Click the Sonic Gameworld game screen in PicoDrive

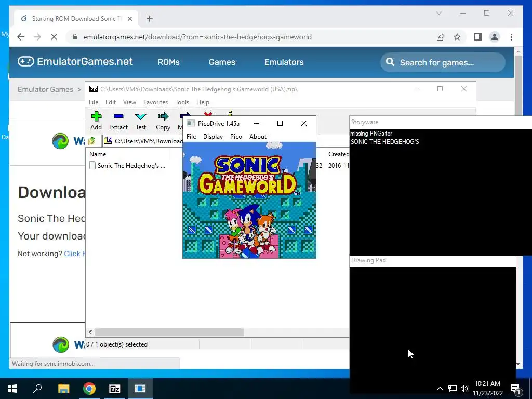[x=249, y=200]
